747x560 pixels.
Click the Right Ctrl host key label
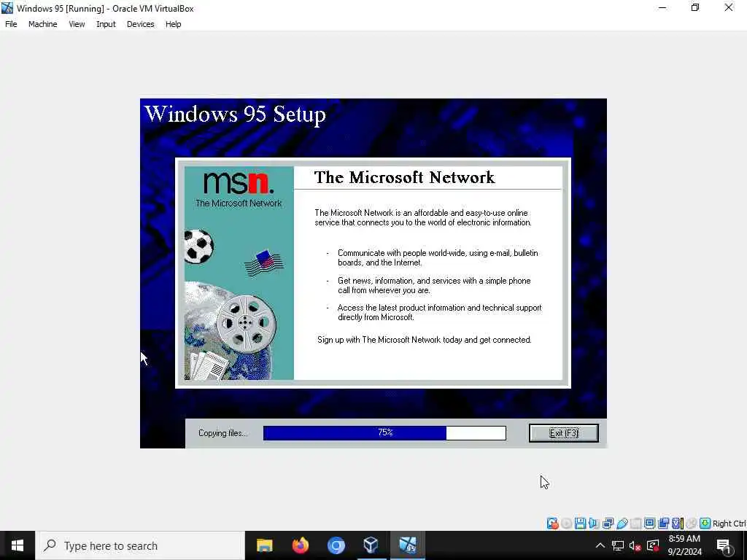[729, 524]
